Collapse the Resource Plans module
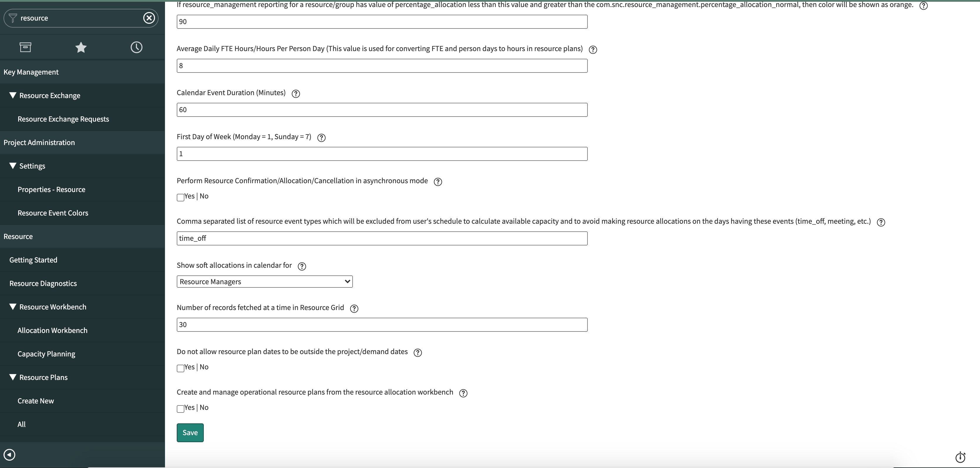980x468 pixels. [13, 377]
